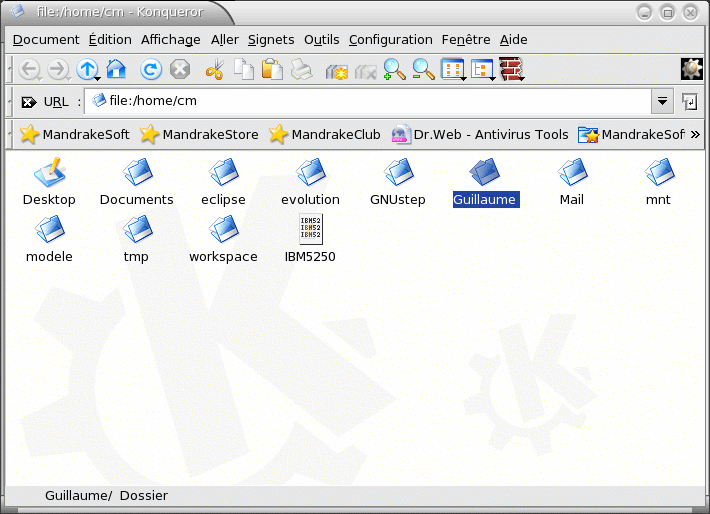
Task: Click into the URL field showing file:/home/cm
Action: pos(368,101)
